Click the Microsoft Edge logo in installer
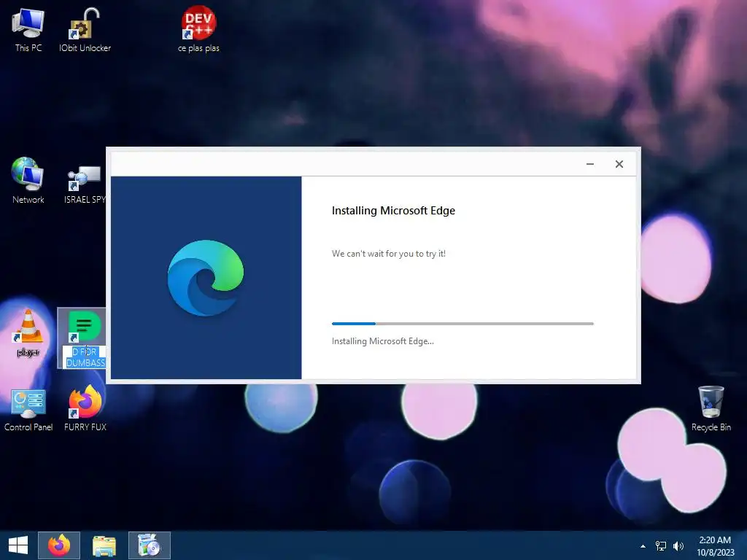Viewport: 747px width, 560px height. click(205, 278)
